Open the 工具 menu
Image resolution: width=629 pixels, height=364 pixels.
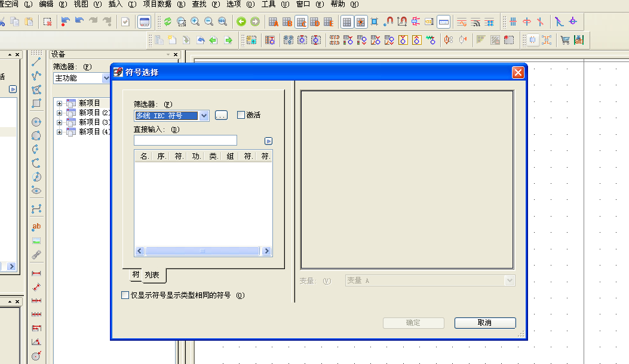pyautogui.click(x=275, y=4)
